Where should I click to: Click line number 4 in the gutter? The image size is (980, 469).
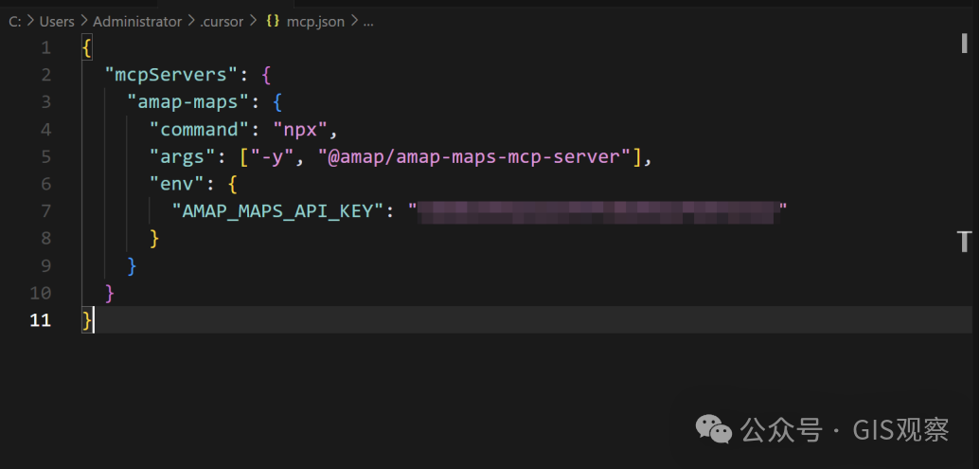[x=45, y=130]
